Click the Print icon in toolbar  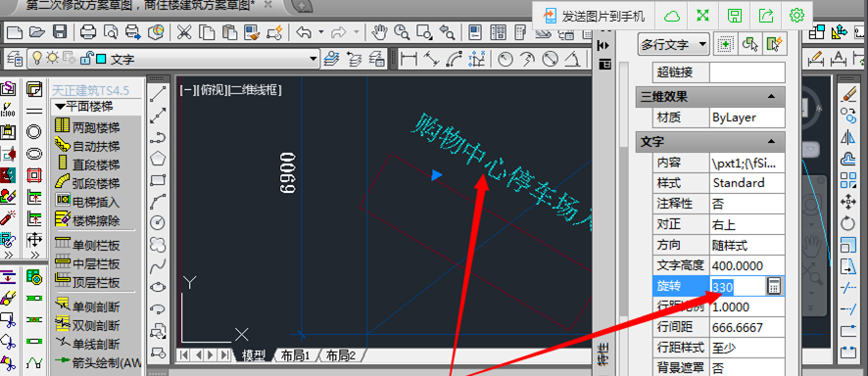[88, 32]
